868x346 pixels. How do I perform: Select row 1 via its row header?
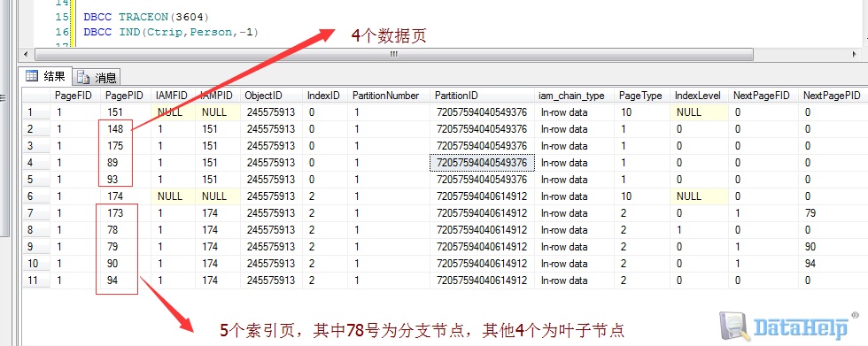pos(36,112)
